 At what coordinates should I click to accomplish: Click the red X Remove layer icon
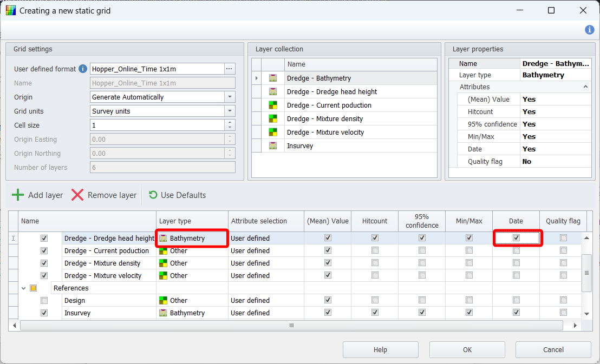pos(77,195)
